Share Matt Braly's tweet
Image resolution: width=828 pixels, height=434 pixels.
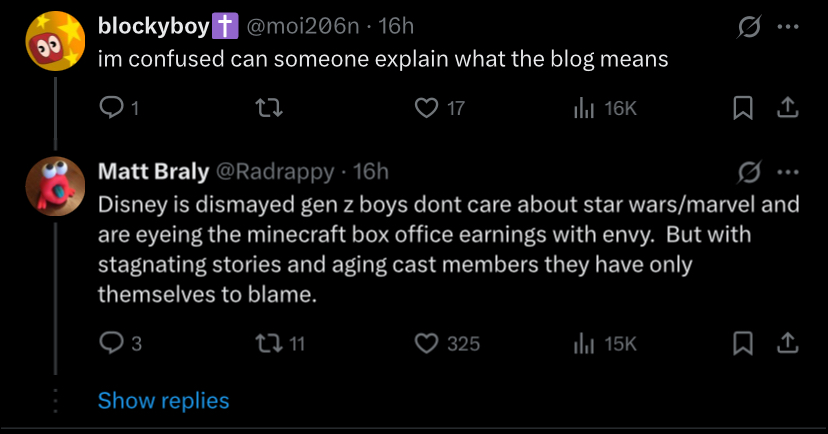(x=787, y=344)
